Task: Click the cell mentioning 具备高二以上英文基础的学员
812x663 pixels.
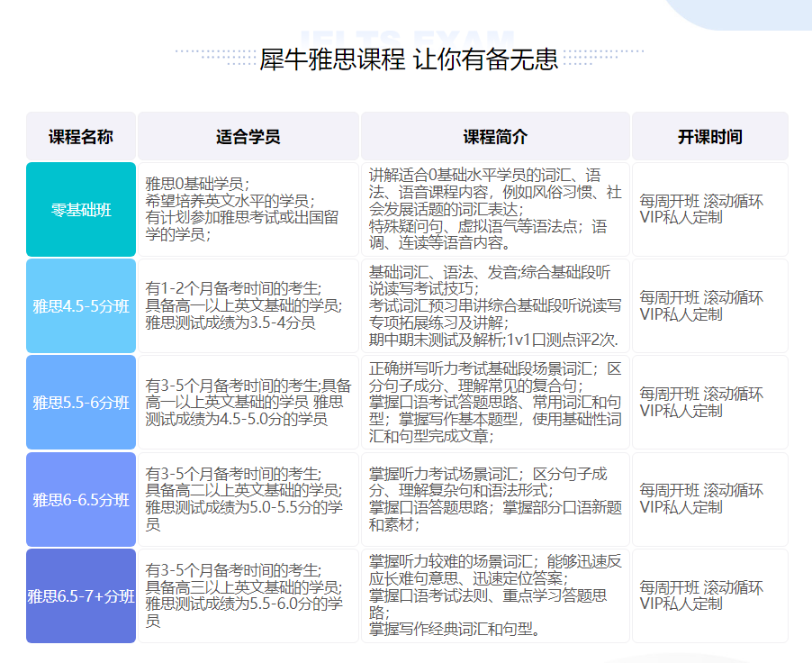Action: (248, 499)
